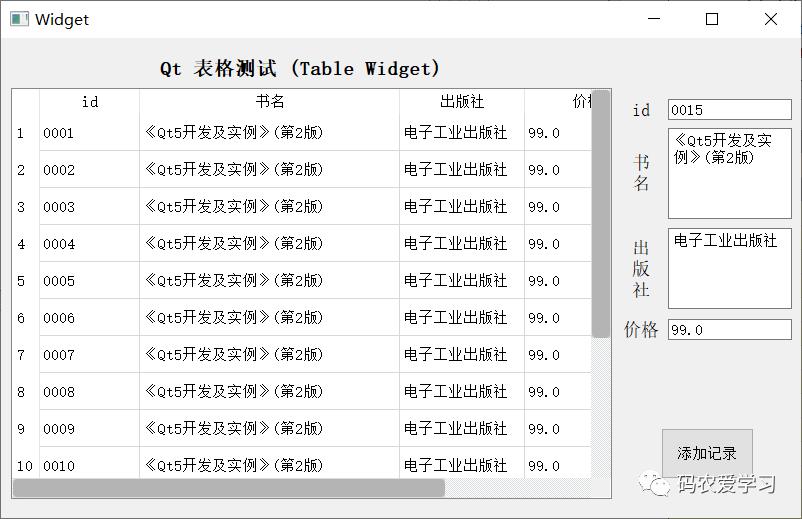Viewport: 802px width, 519px height.
Task: Select the cell with id 0001
Action: [x=90, y=133]
